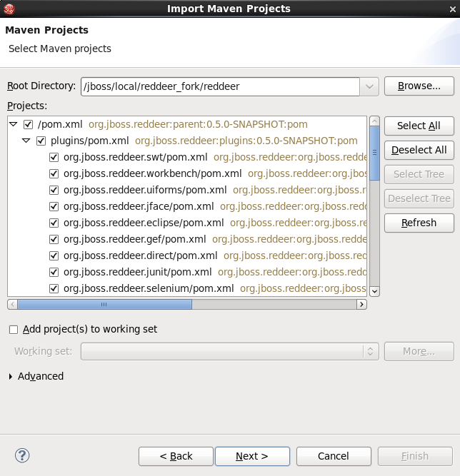Go back with the < Back button
The image size is (460, 476).
coord(176,456)
